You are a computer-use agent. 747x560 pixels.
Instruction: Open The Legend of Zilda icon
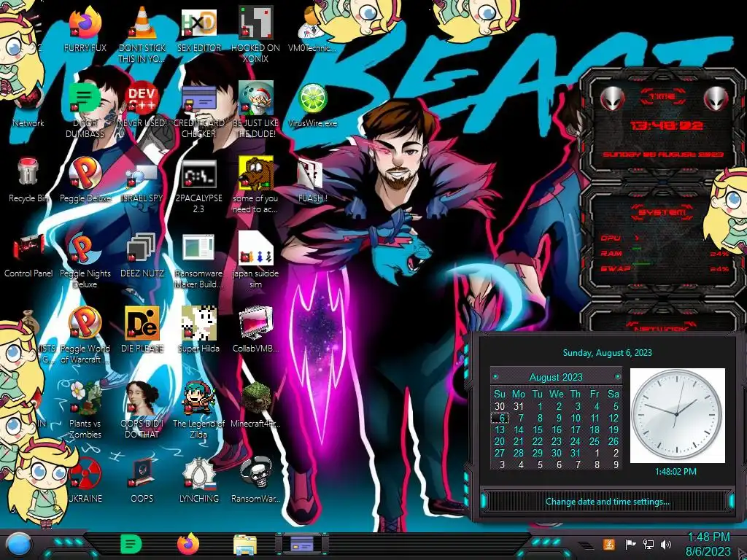pos(198,399)
